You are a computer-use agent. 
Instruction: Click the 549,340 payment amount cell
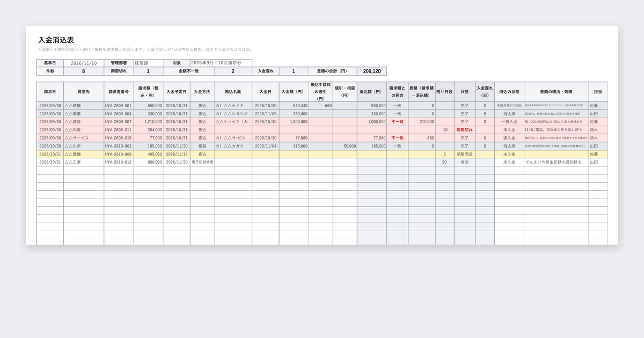point(294,106)
